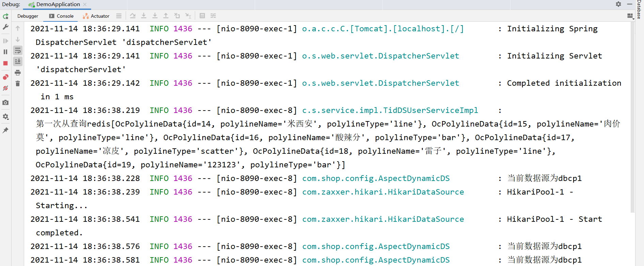
Task: Close the DemoApplication tab
Action: (x=85, y=4)
